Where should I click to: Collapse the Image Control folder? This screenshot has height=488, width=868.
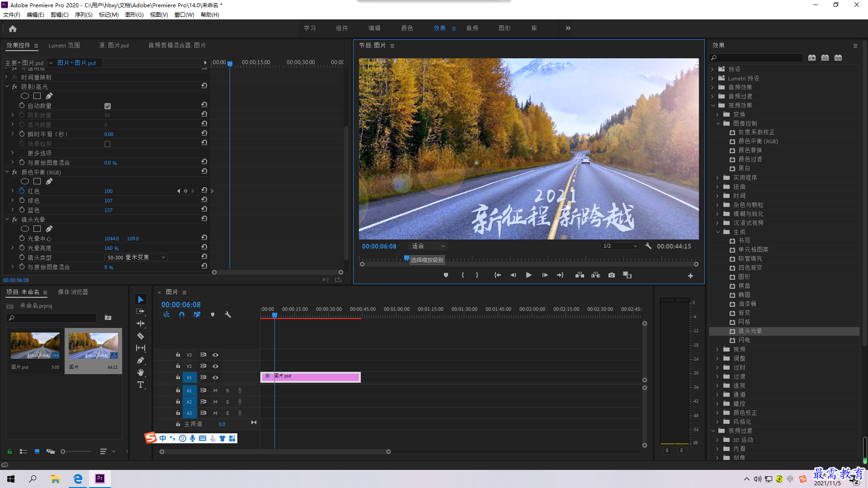coord(718,123)
